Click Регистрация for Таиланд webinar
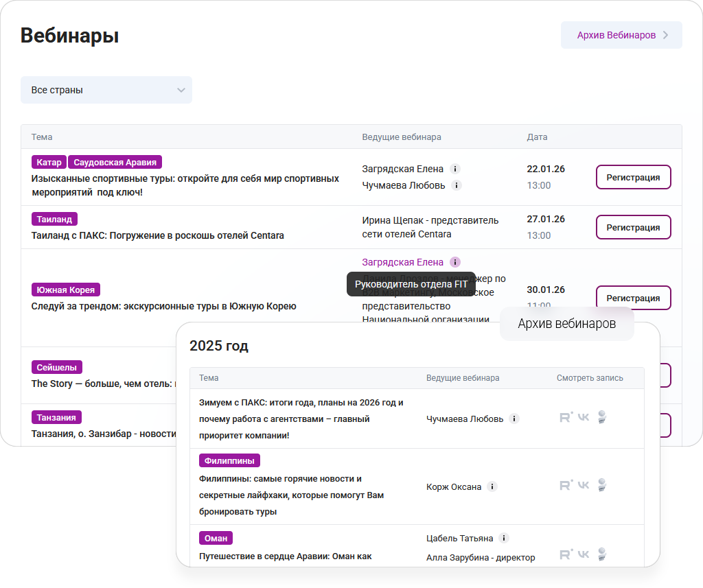The width and height of the screenshot is (703, 588). (x=633, y=227)
